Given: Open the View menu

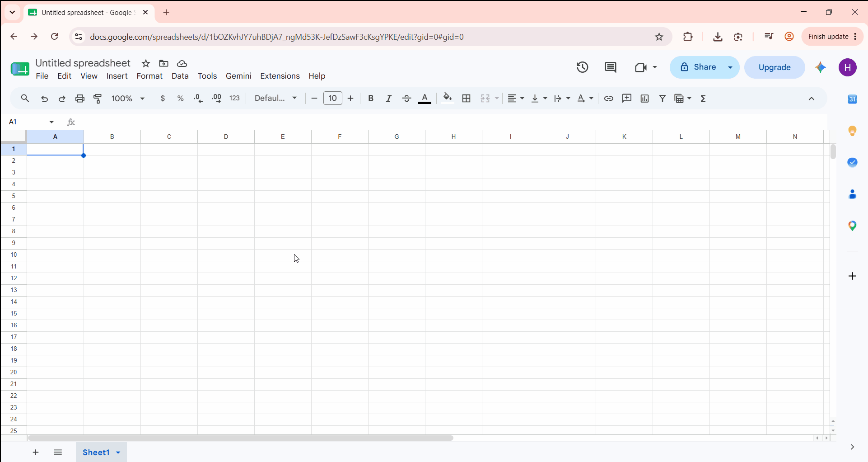Looking at the screenshot, I should pos(89,76).
